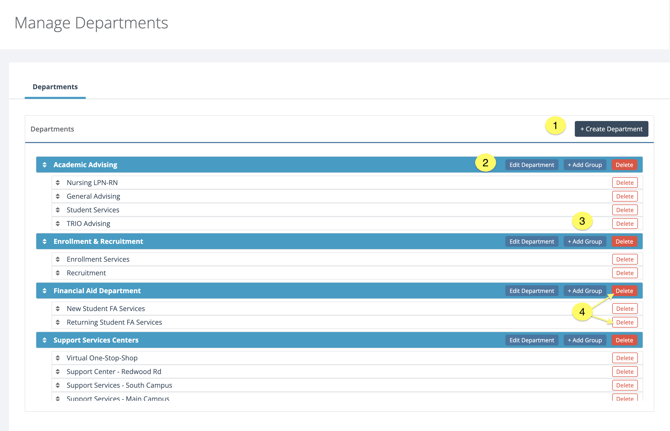Screen dimensions: 670x431
Task: Click the sort handle icon for Academic Advising
Action: click(44, 165)
